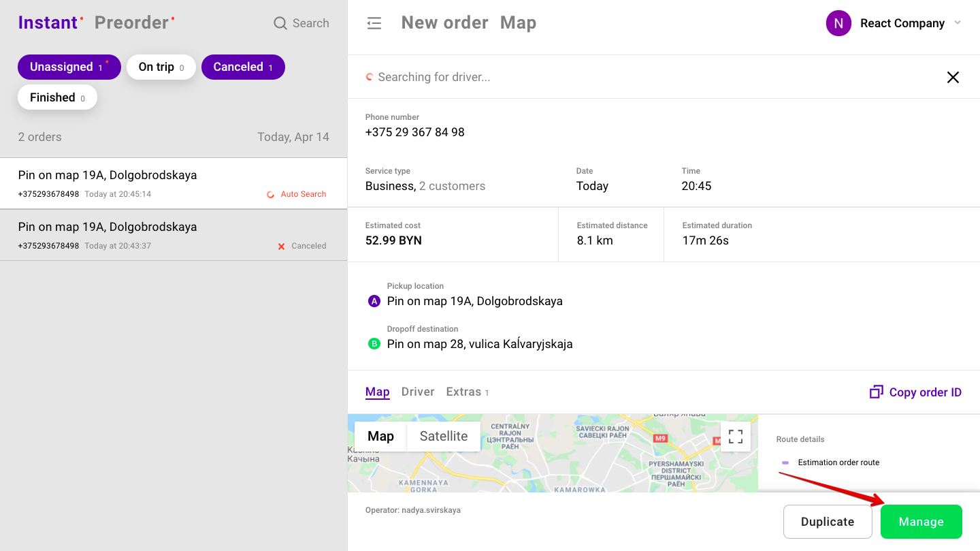Click the green Manage button
The height and width of the screenshot is (551, 980).
point(921,522)
